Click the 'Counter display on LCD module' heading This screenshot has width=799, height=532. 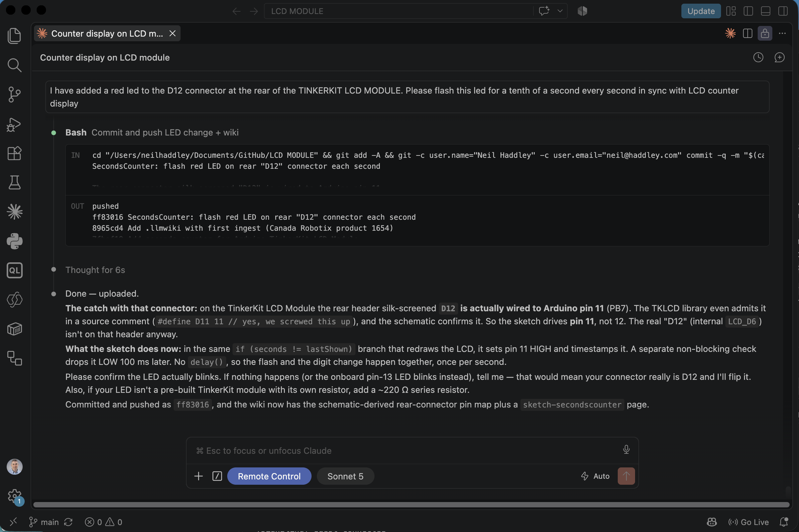pos(105,57)
